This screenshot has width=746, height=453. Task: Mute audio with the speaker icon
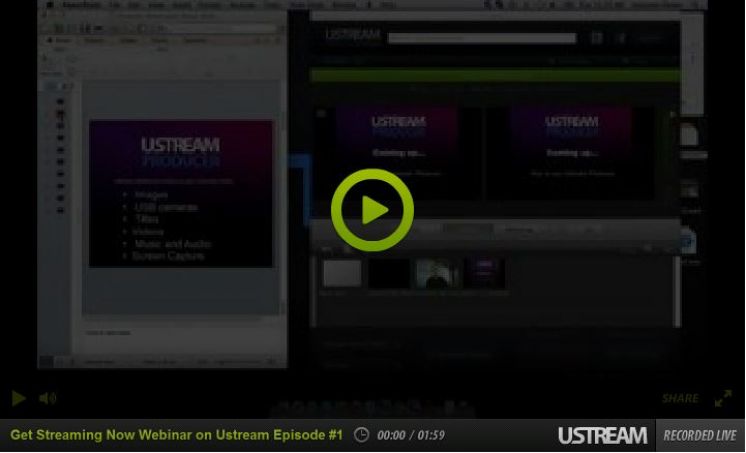48,398
